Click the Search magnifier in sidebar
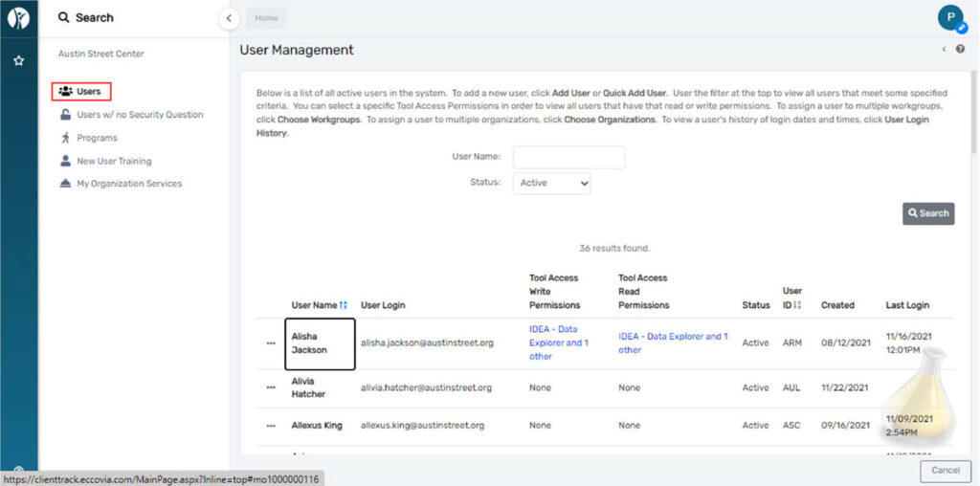Image resolution: width=980 pixels, height=486 pixels. (64, 17)
